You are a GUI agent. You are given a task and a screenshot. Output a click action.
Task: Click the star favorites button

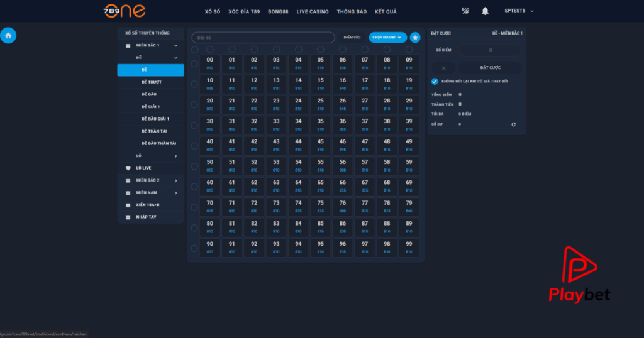(415, 37)
